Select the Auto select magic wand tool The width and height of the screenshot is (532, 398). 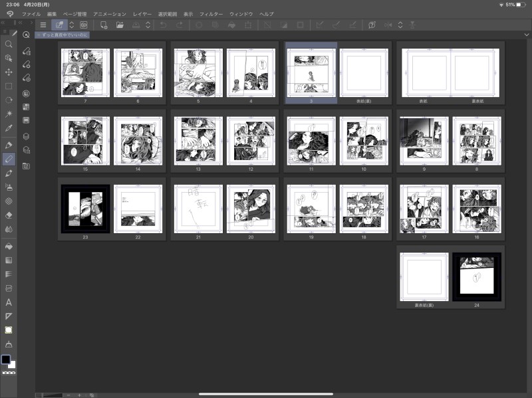[x=9, y=114]
